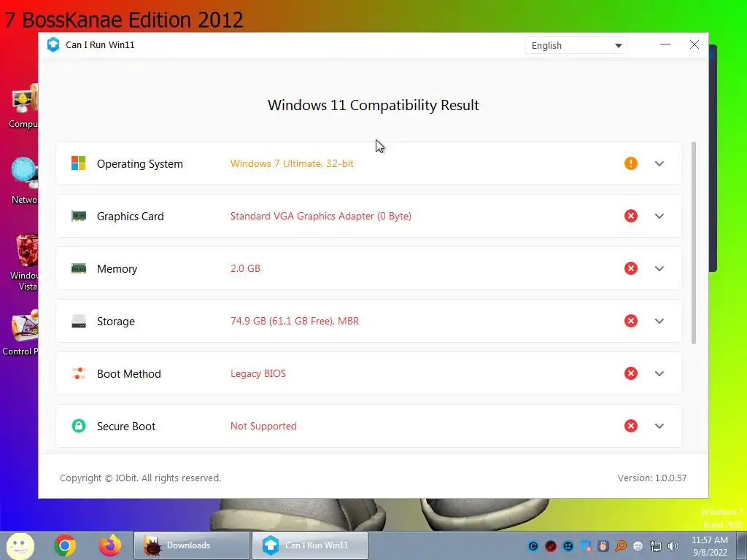The image size is (747, 560).
Task: Click the Can I Run Win11 logo icon
Action: click(x=53, y=44)
